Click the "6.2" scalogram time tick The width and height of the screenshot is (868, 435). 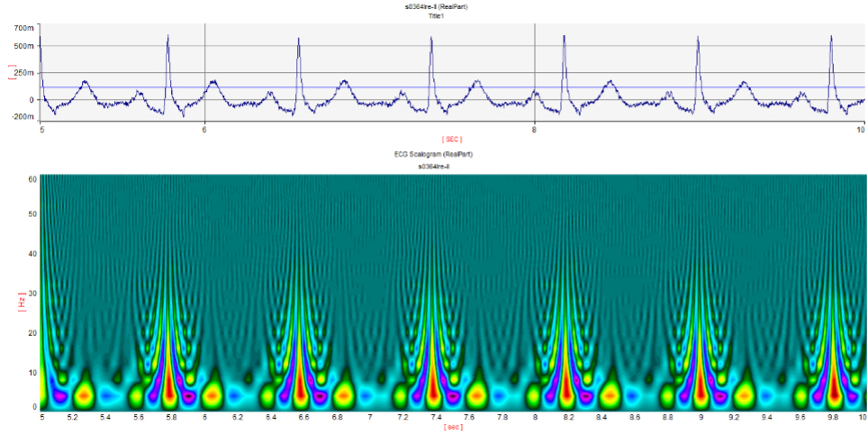point(238,417)
